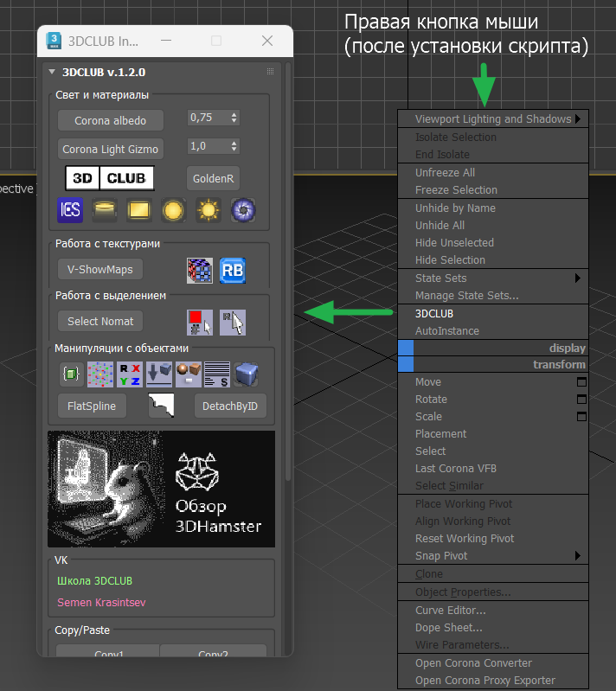Click the panel's vertical scrollbar
616x691 pixels.
[x=288, y=273]
